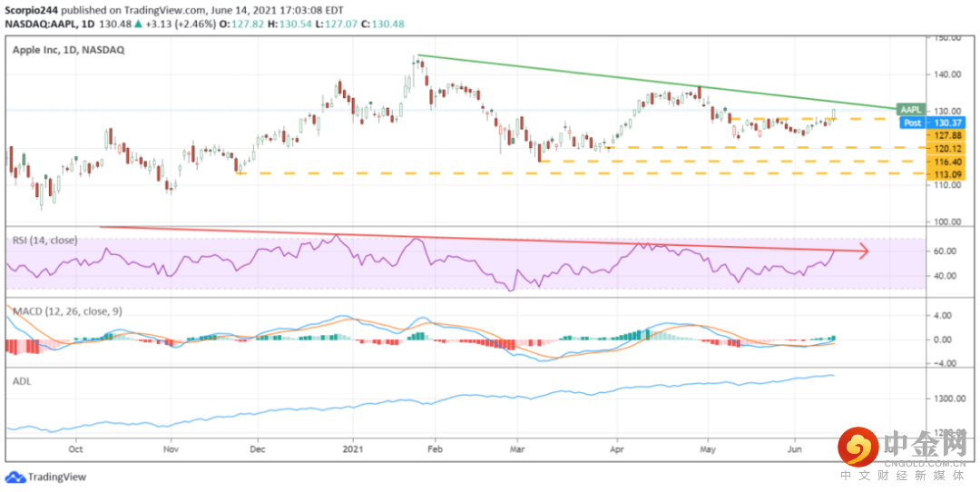Select the 116.40 support price tag
The image size is (980, 492).
[946, 162]
